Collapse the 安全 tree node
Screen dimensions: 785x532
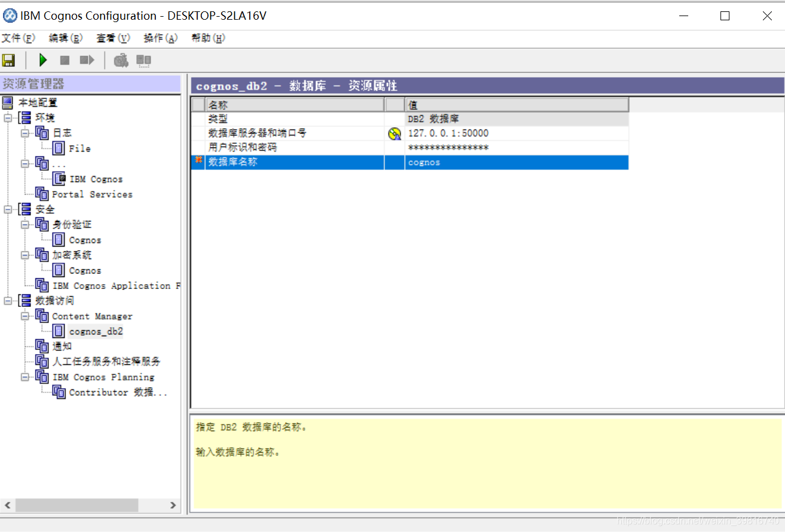point(7,209)
